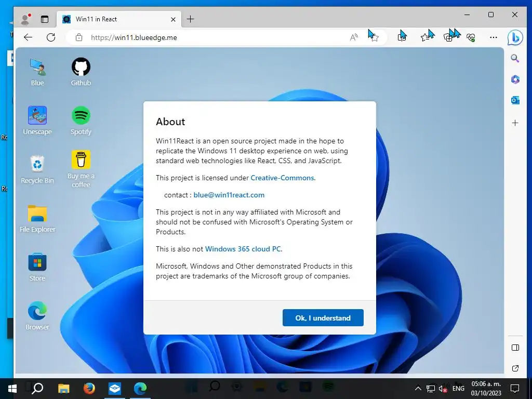This screenshot has width=532, height=399.
Task: Open the network status tray icon
Action: (431, 389)
